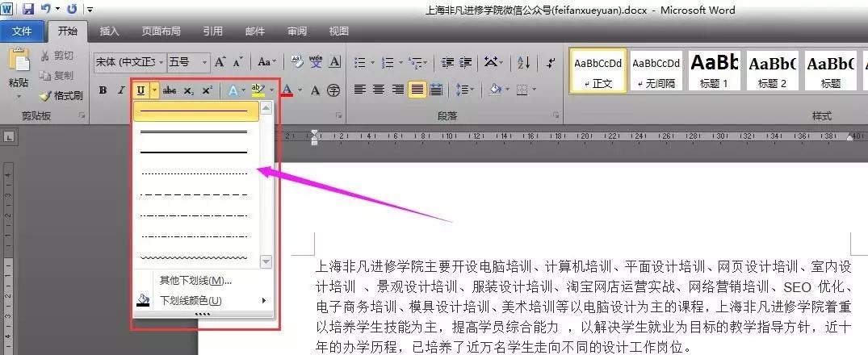Select the dotted underline style
Image resolution: width=868 pixels, height=355 pixels.
(196, 173)
